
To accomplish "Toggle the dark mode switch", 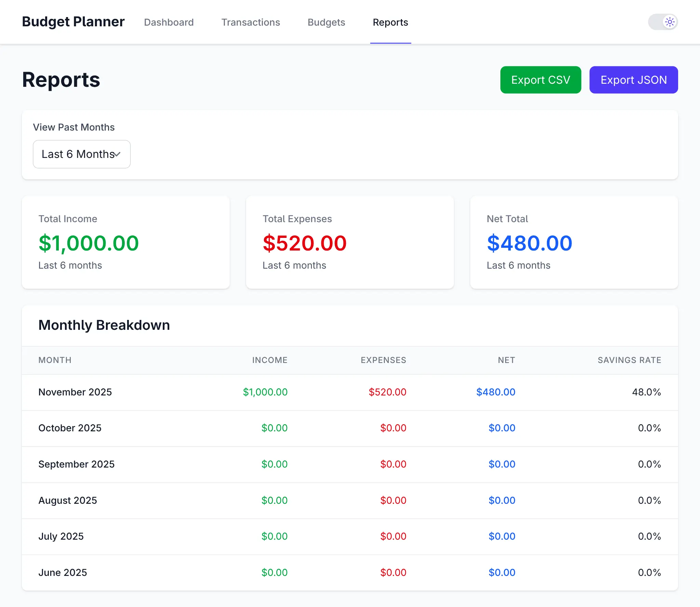I will pos(663,22).
